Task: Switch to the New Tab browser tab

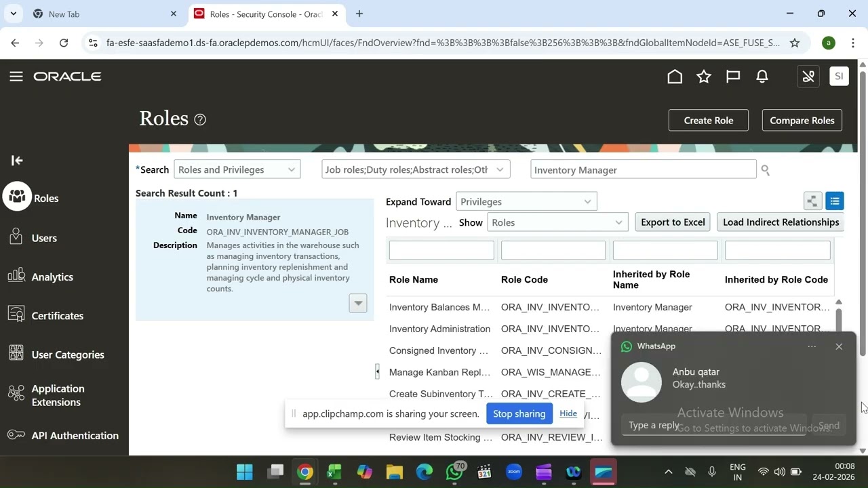Action: [105, 14]
